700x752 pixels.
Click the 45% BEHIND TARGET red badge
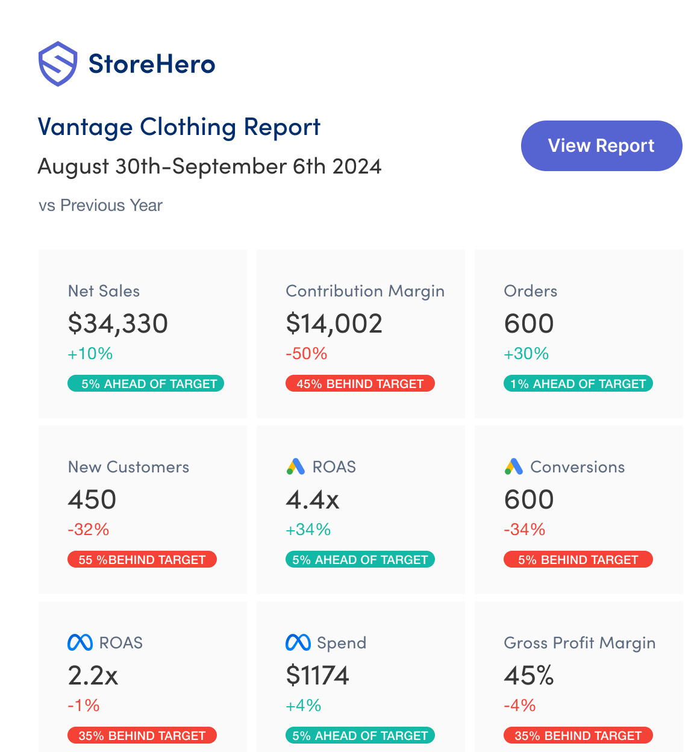[x=360, y=384]
